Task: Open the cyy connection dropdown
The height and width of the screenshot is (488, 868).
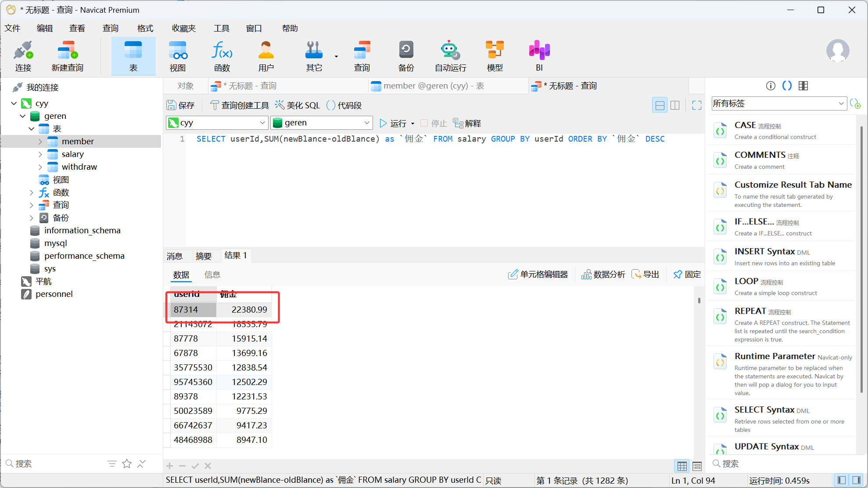Action: coord(262,123)
